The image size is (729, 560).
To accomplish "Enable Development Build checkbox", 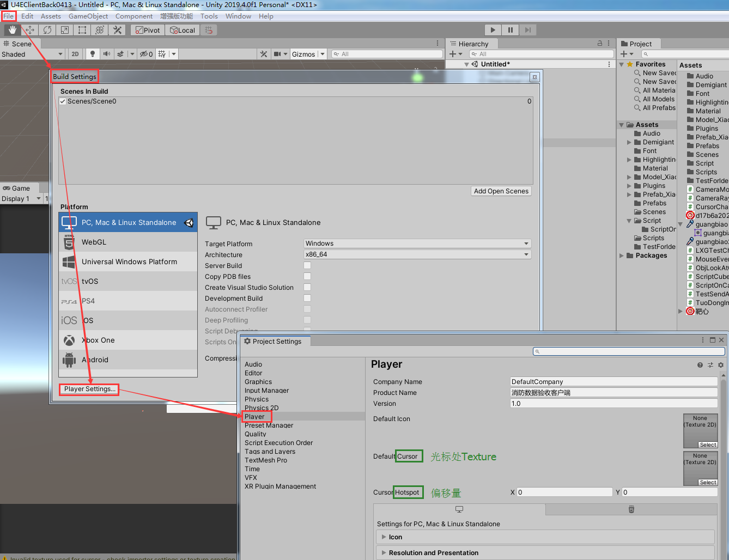I will pos(307,298).
